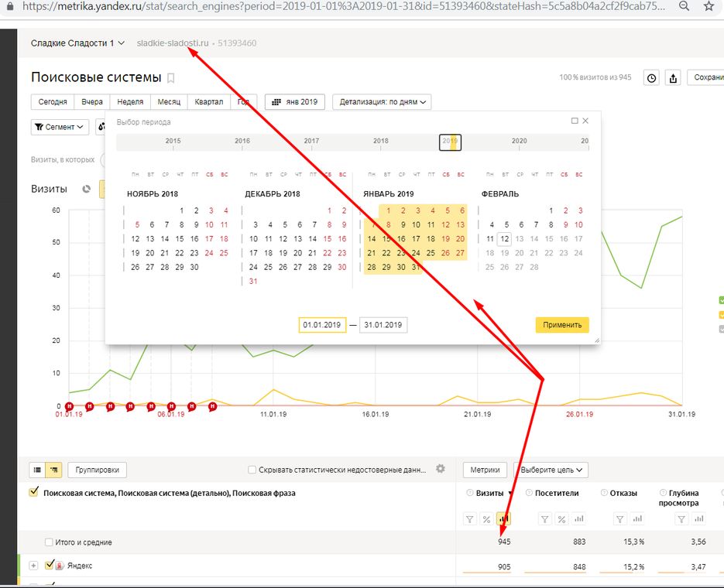This screenshot has width=724, height=588.
Task: Click the export upload icon button
Action: (673, 78)
